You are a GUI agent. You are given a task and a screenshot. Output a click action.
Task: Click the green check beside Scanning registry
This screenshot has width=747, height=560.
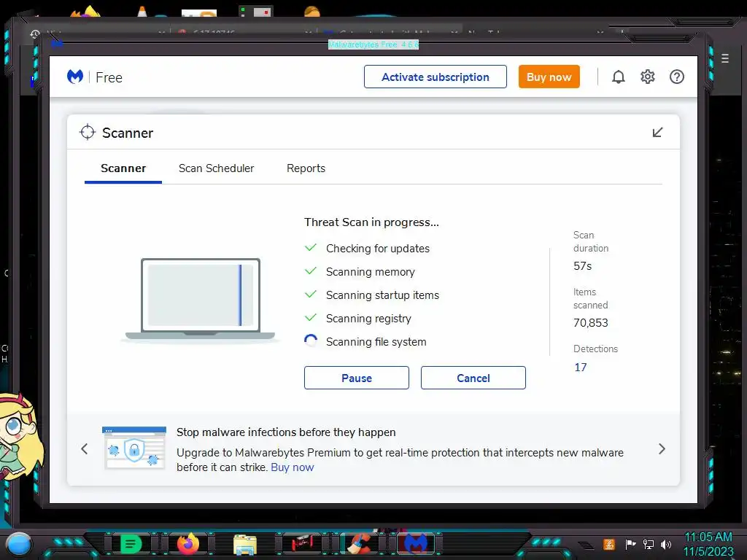coord(311,318)
